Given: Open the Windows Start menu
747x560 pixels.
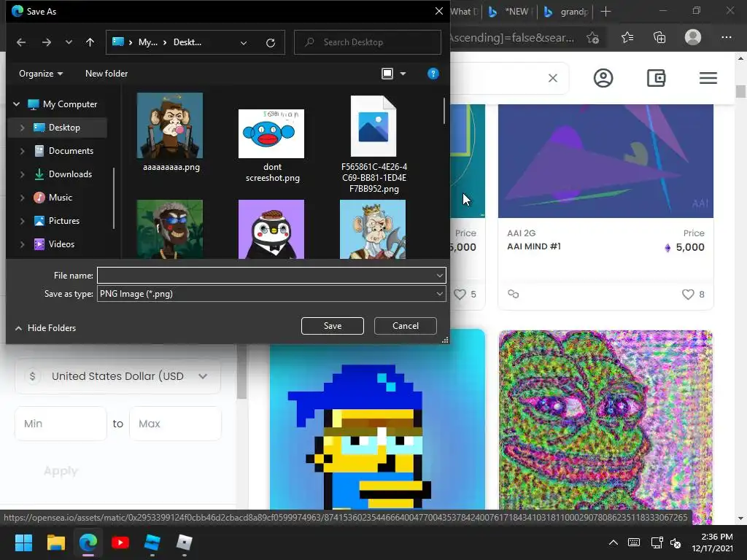Looking at the screenshot, I should click(23, 542).
